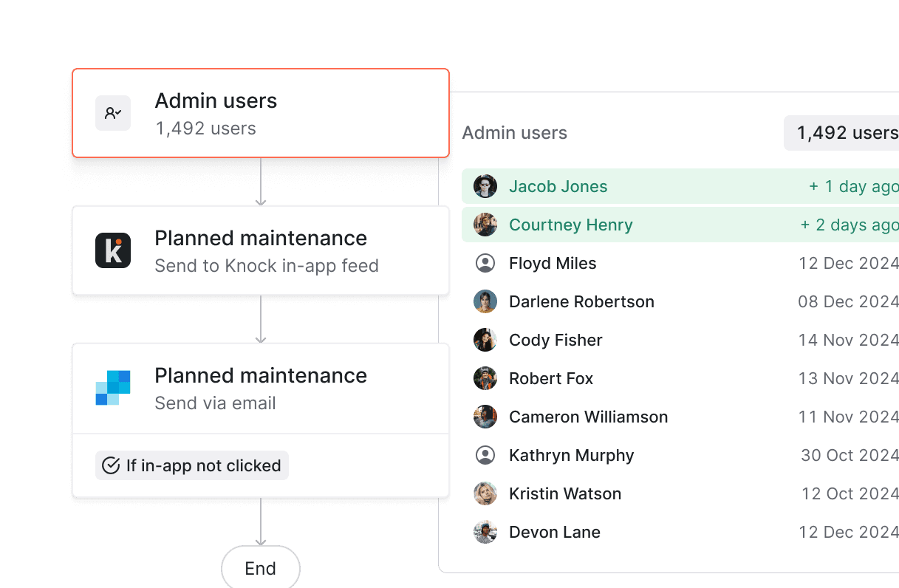Expand the Planned maintenance in-app step

click(x=260, y=250)
